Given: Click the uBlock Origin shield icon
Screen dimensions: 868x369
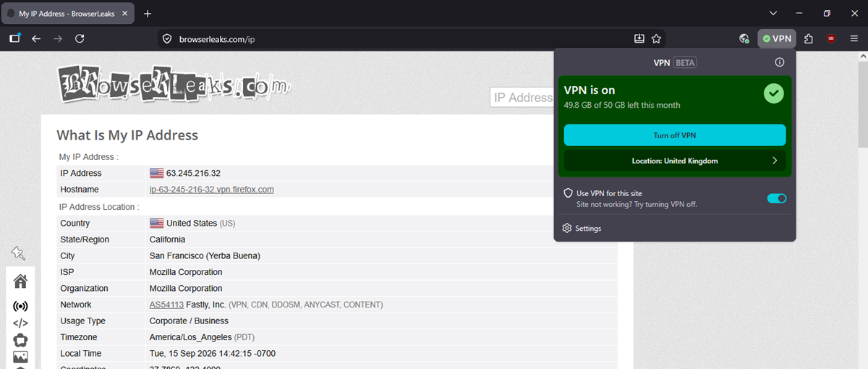Looking at the screenshot, I should 831,38.
